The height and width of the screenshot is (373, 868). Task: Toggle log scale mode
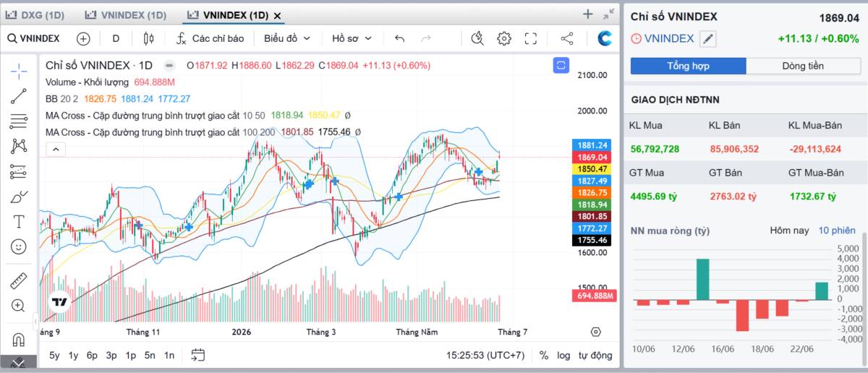click(x=563, y=355)
